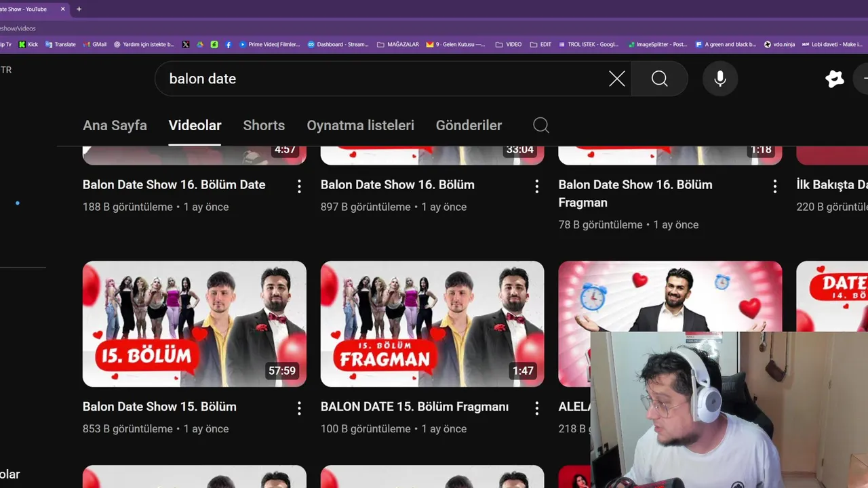
Task: Open the green bookmark icon next to Drive
Action: click(214, 44)
